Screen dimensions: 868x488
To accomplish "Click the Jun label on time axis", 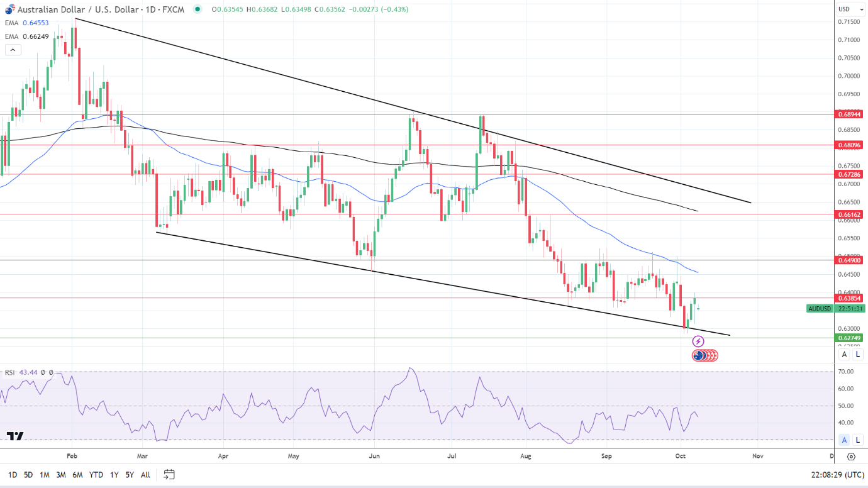I will click(374, 457).
